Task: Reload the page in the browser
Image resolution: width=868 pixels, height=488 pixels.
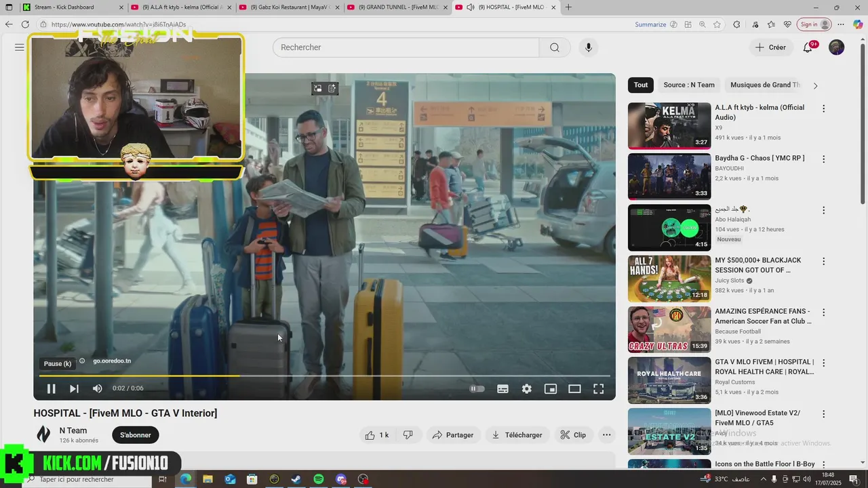Action: click(25, 24)
